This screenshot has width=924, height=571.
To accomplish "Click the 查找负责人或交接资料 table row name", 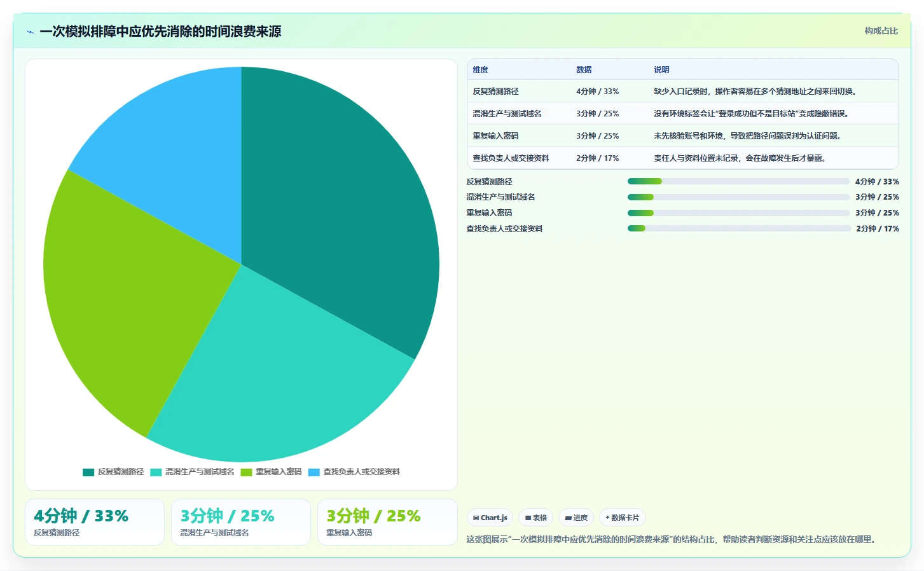I will click(511, 158).
